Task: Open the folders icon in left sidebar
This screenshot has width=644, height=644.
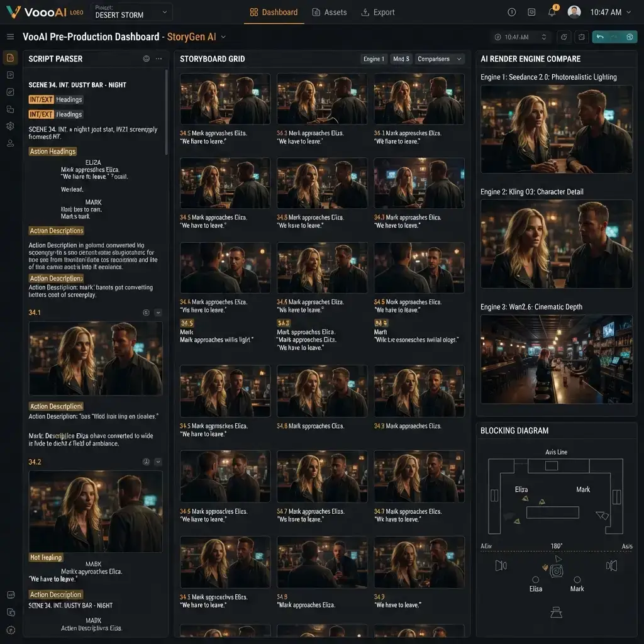Action: click(10, 109)
